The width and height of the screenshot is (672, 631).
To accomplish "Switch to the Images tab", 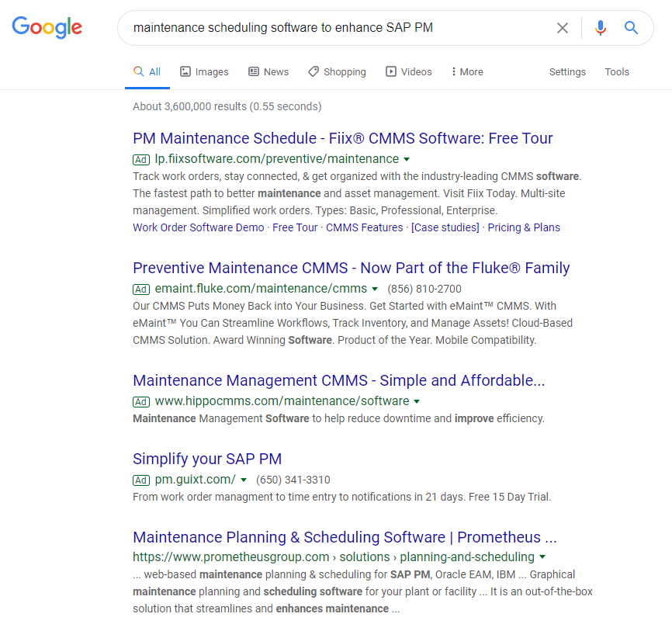I will pos(204,71).
